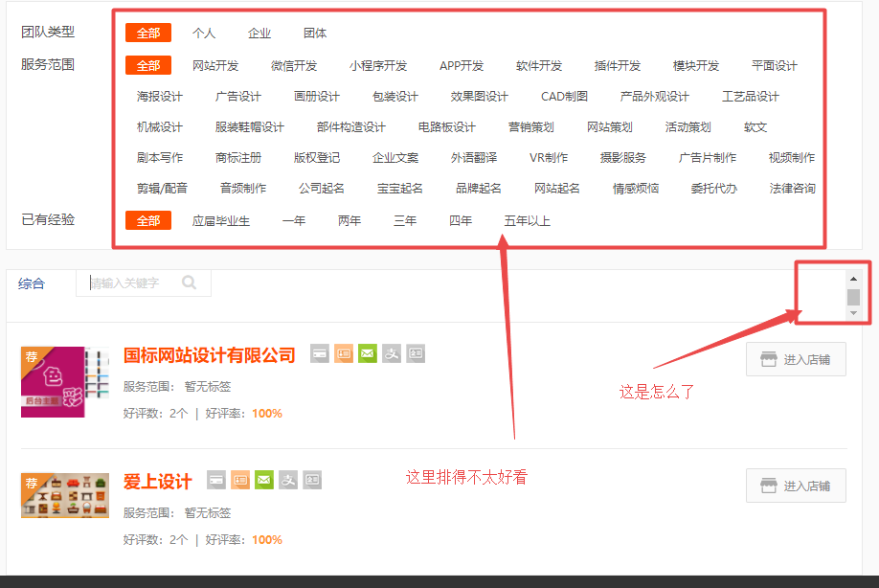Enter the shop of 国标网站设计有限公司

[796, 359]
